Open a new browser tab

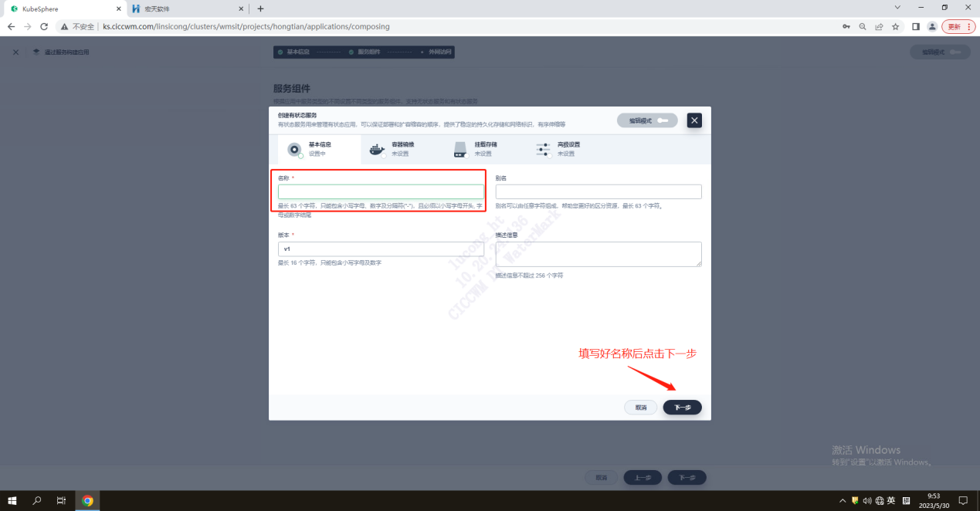[260, 8]
